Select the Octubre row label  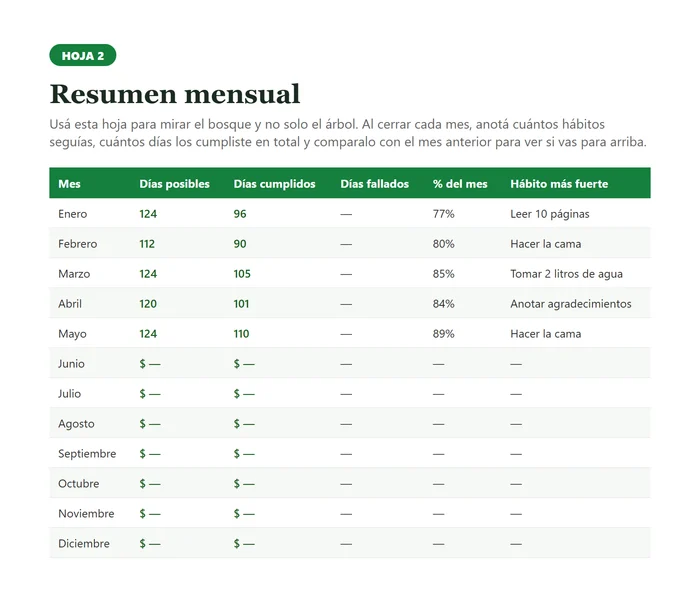[78, 483]
